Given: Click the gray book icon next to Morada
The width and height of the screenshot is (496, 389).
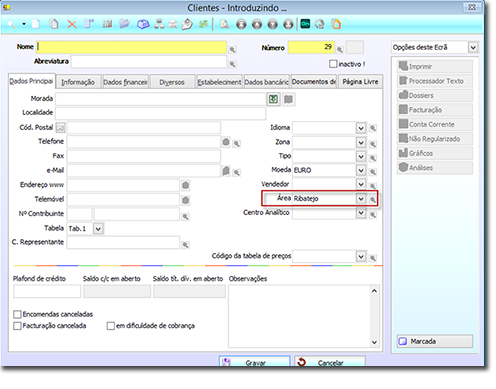Looking at the screenshot, I should 288,99.
